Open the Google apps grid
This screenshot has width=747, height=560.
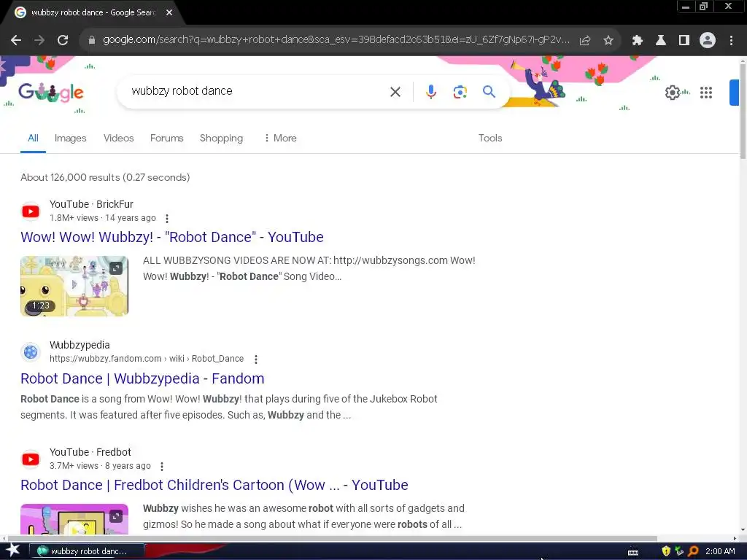coord(706,93)
